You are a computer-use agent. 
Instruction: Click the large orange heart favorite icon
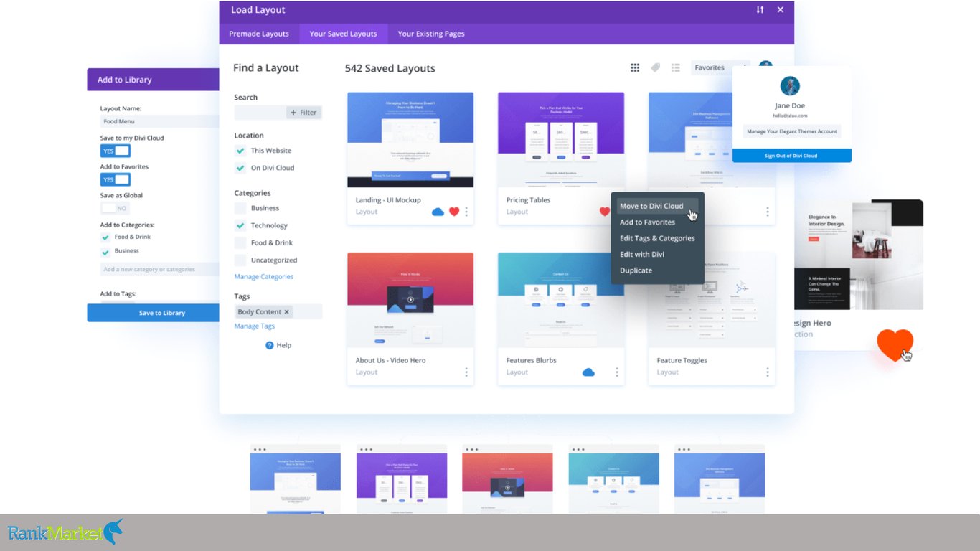pyautogui.click(x=895, y=344)
